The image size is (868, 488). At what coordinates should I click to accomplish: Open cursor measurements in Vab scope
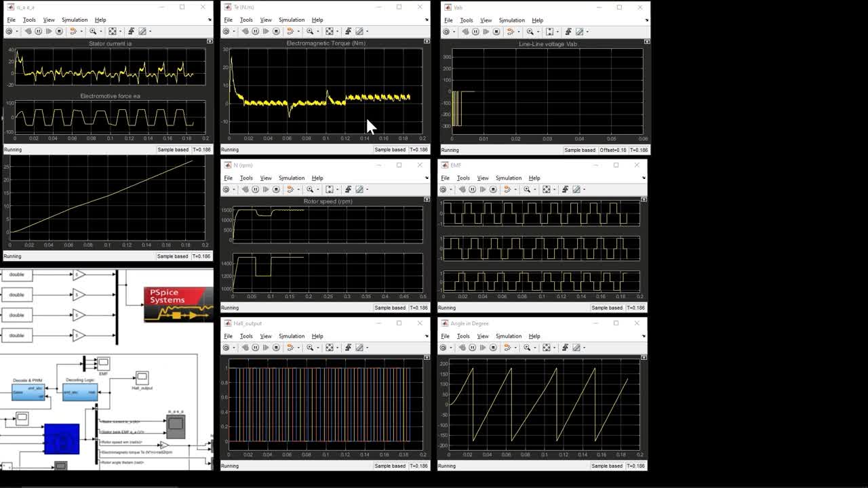[580, 31]
